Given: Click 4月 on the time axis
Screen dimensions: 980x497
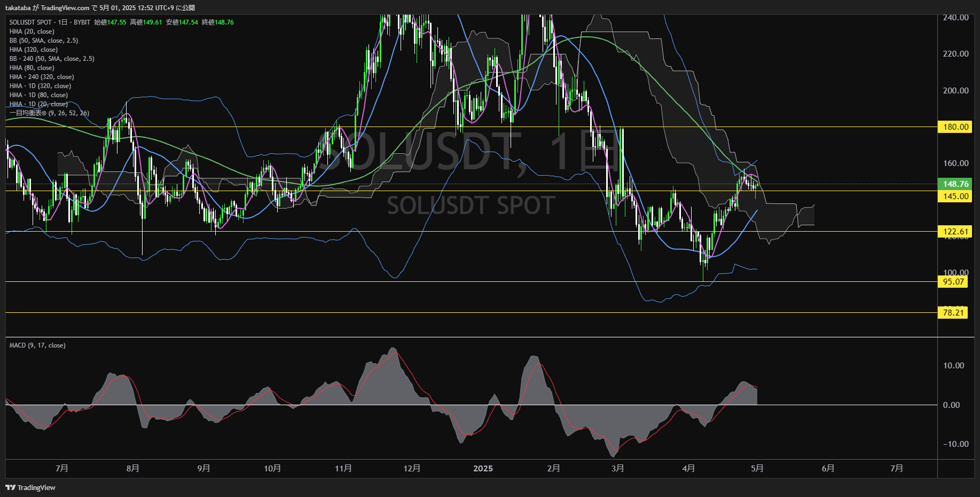Looking at the screenshot, I should (689, 468).
